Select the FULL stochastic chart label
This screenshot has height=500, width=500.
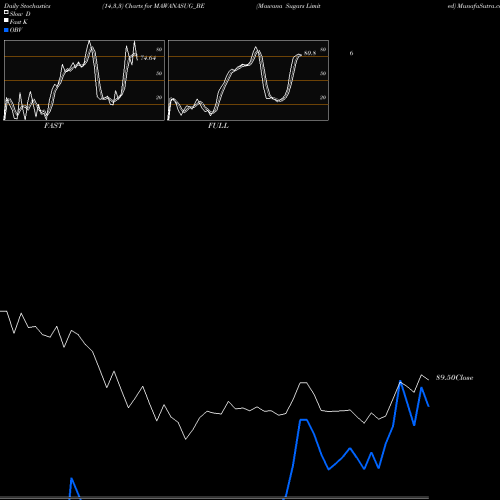(x=218, y=126)
